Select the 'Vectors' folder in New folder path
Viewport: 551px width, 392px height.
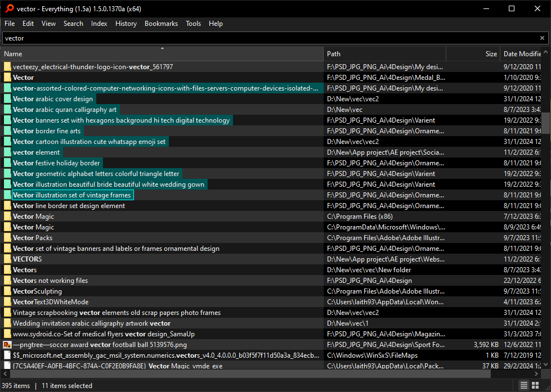click(x=25, y=270)
